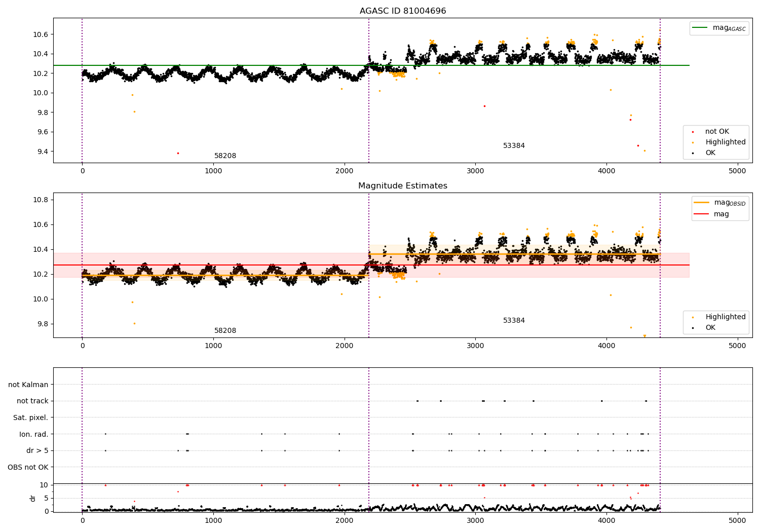The image size is (760, 532).
Task: Click the red dot marker beside 'not OK' legend
Action: 693,132
